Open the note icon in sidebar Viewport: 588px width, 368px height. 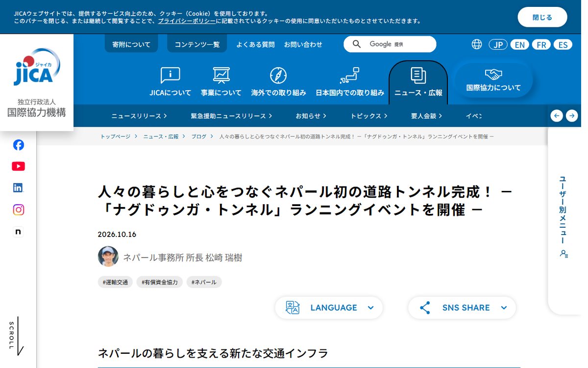point(19,232)
